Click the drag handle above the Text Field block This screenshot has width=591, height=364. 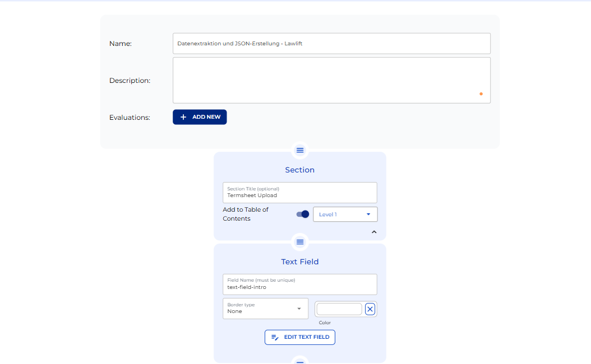coord(300,242)
